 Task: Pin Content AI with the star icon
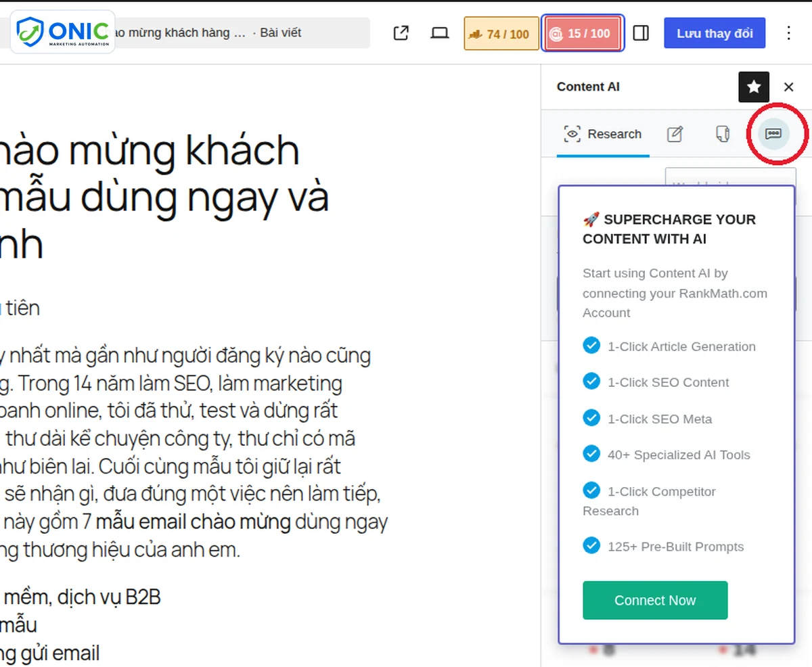coord(754,87)
